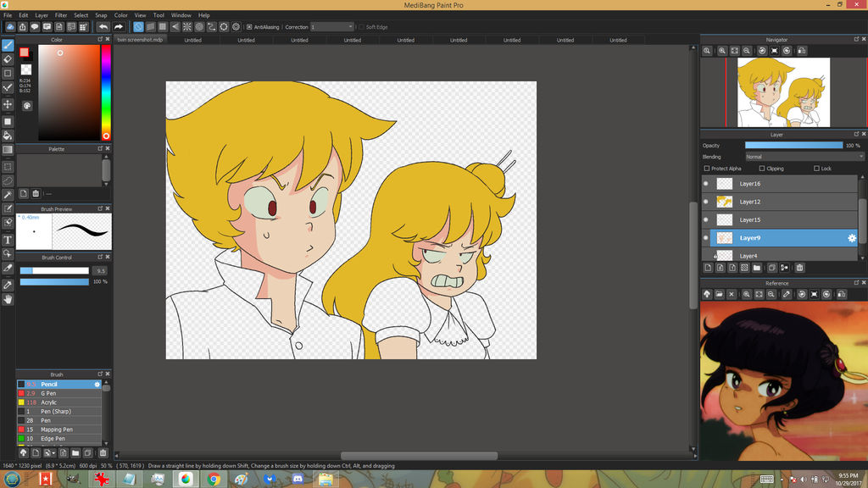Zoom out on the Navigator panel
The width and height of the screenshot is (868, 488).
tap(747, 51)
